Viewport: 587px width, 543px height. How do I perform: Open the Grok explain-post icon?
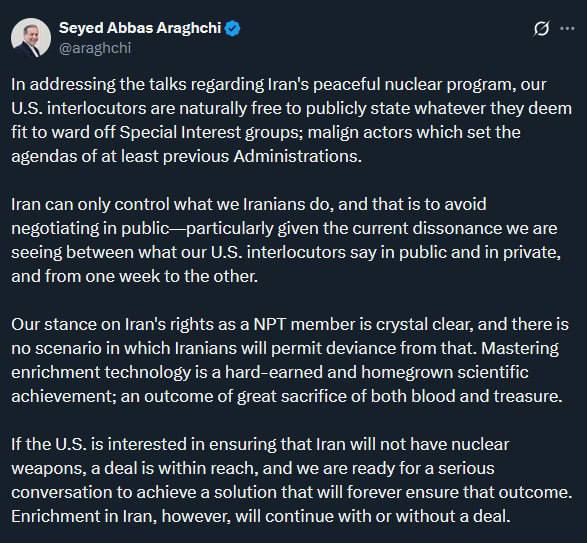(541, 28)
